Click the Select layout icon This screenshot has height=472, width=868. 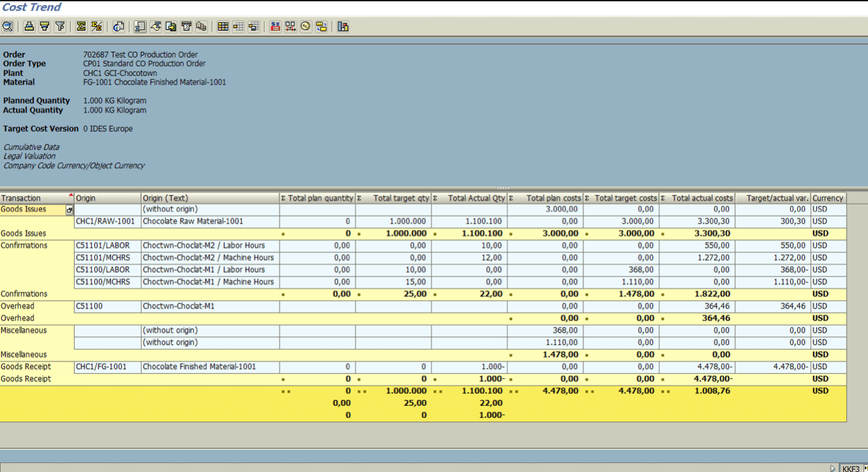coord(238,27)
